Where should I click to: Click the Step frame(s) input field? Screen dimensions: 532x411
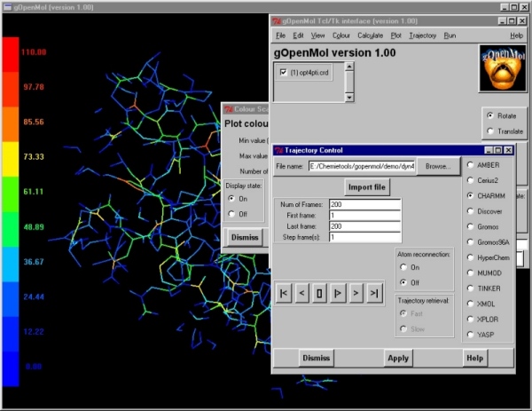click(364, 237)
